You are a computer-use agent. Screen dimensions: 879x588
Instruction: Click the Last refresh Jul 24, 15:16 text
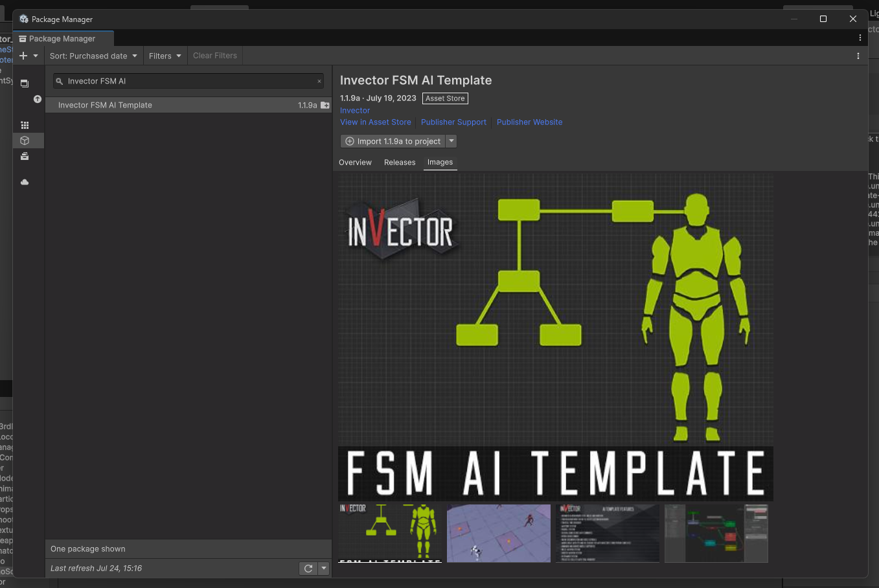(96, 569)
